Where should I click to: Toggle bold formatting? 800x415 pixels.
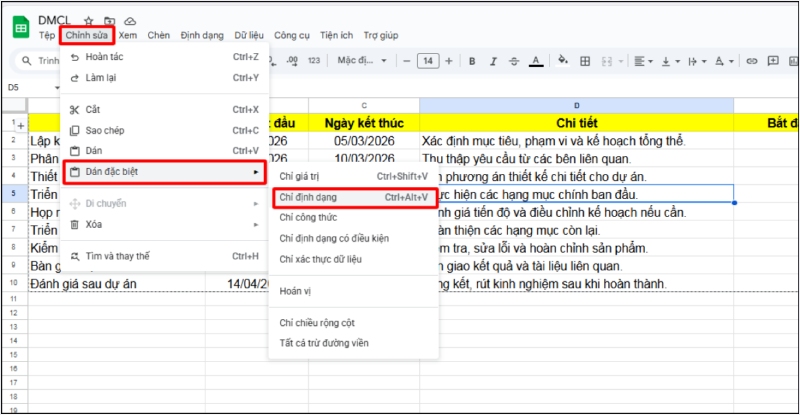click(472, 61)
